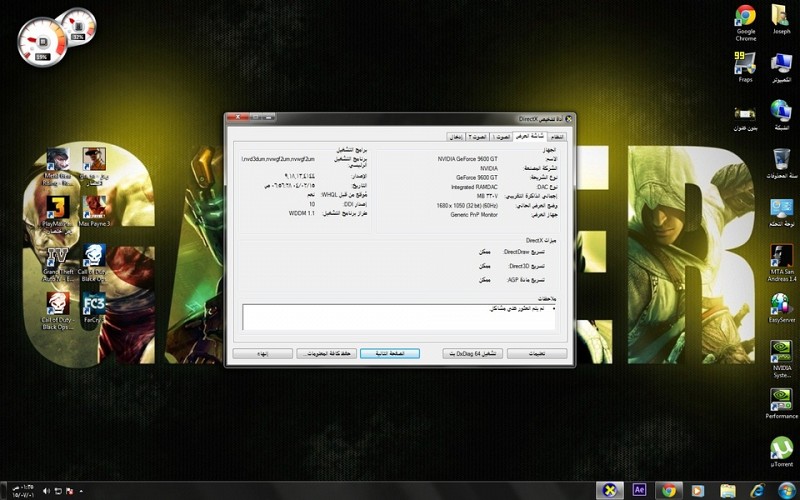Click the DirectX dialog title bar icon
The image size is (800, 500).
pyautogui.click(x=568, y=119)
